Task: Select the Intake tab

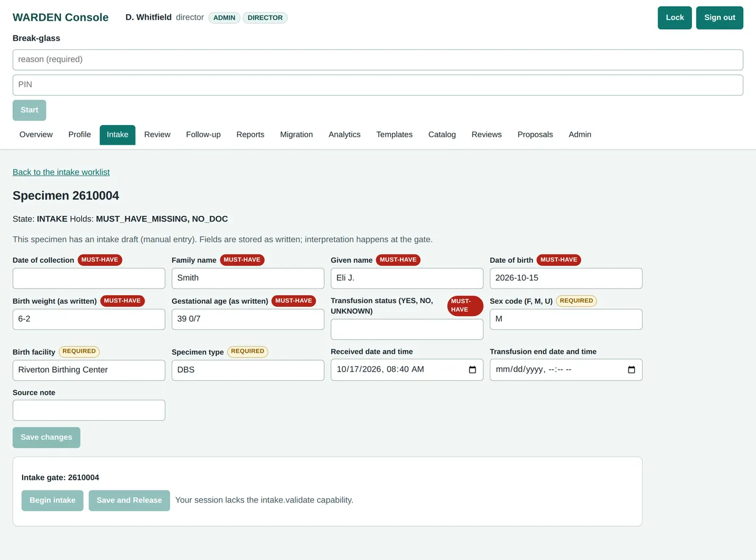Action: point(118,135)
